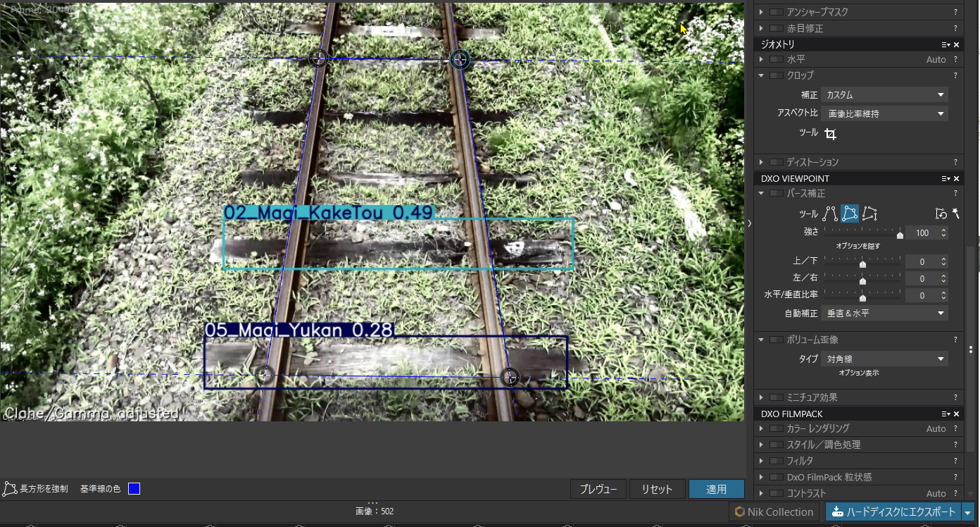Click the プレヴュー button
The width and height of the screenshot is (980, 527).
(x=598, y=488)
